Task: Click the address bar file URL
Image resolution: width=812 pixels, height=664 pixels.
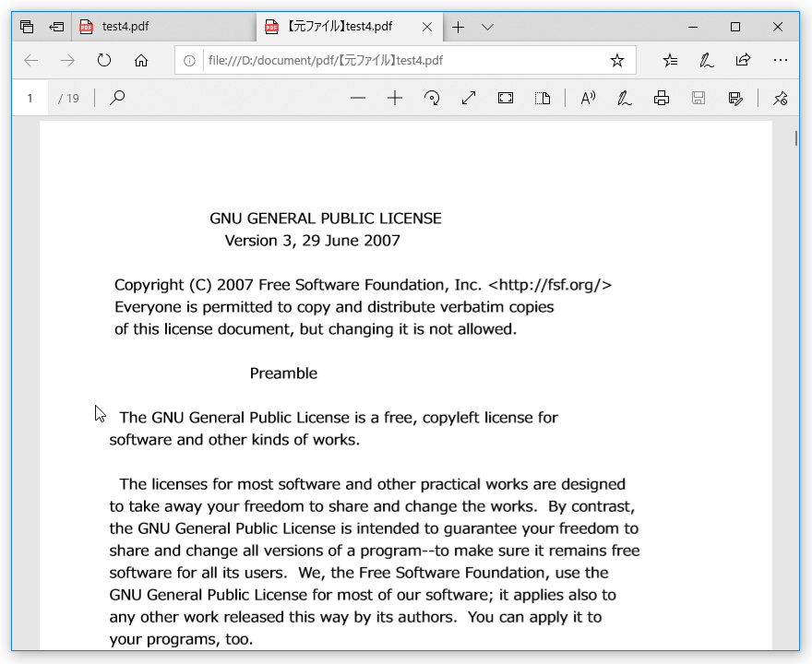Action: click(x=325, y=61)
